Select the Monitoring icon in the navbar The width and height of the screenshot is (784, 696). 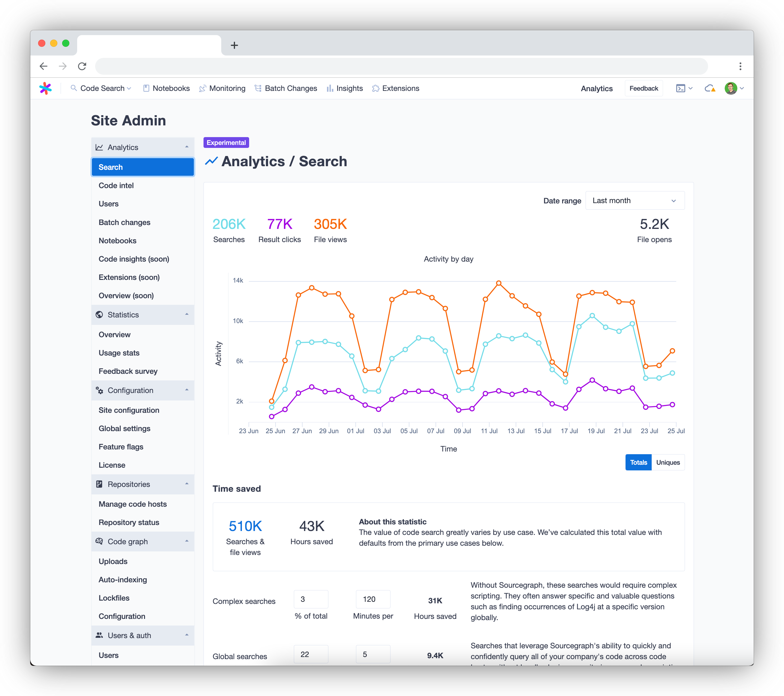click(203, 88)
